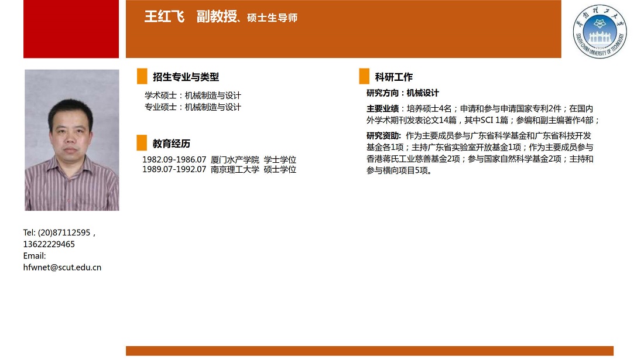The height and width of the screenshot is (362, 644).
Task: Click the orange marker beside 教育经历
Action: pos(142,143)
